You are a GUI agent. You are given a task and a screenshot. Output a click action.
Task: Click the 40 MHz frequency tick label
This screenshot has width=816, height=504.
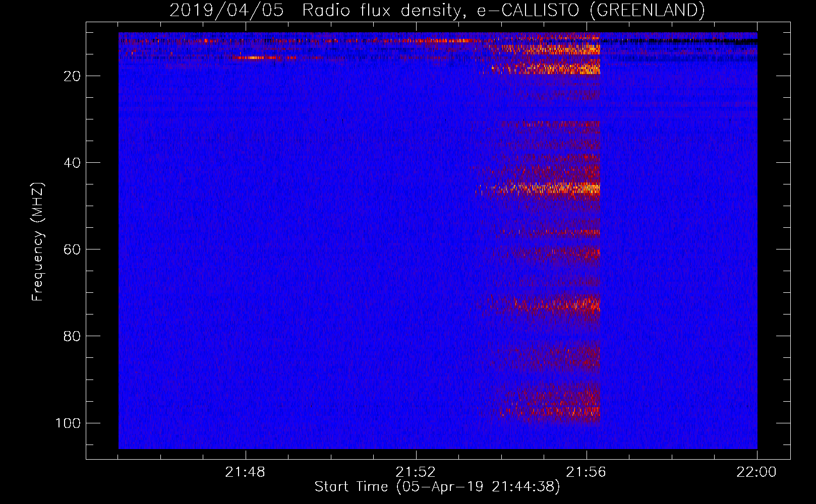coord(72,163)
